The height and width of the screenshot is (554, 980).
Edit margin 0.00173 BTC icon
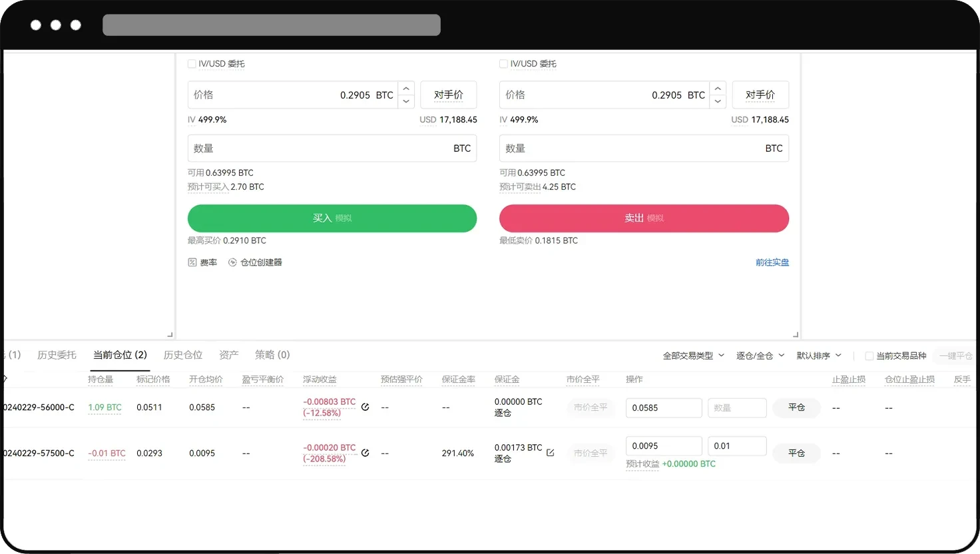[551, 453]
